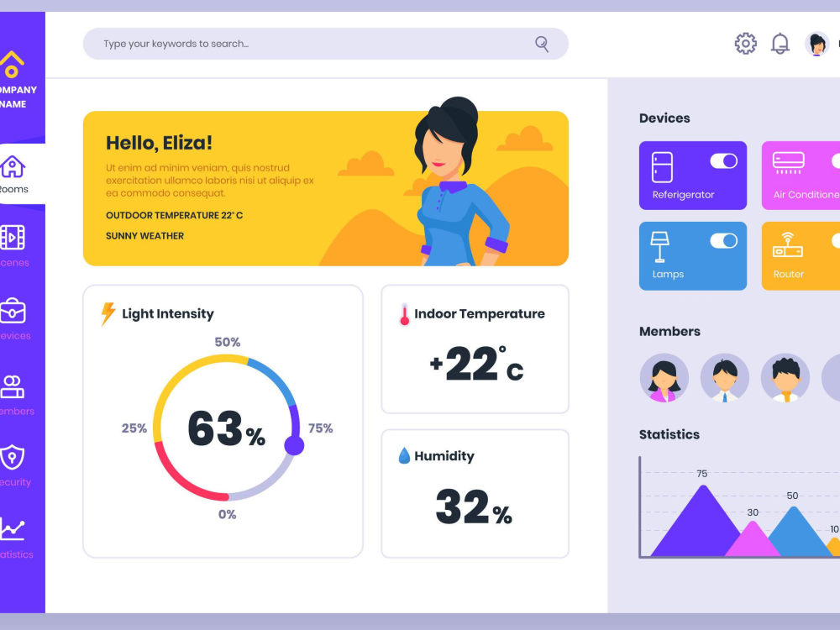The image size is (840, 630).
Task: Click the OUTDOOR TEMPERATURE 22°C text
Action: (x=174, y=215)
